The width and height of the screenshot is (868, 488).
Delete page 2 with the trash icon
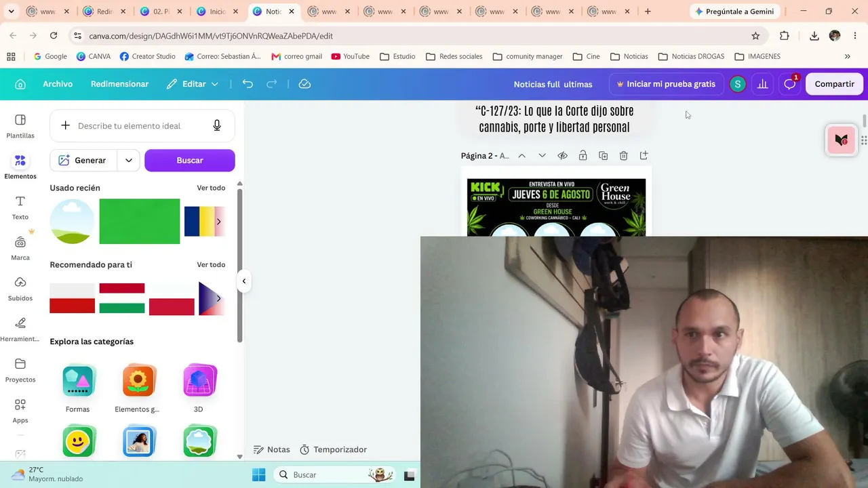[x=623, y=156]
